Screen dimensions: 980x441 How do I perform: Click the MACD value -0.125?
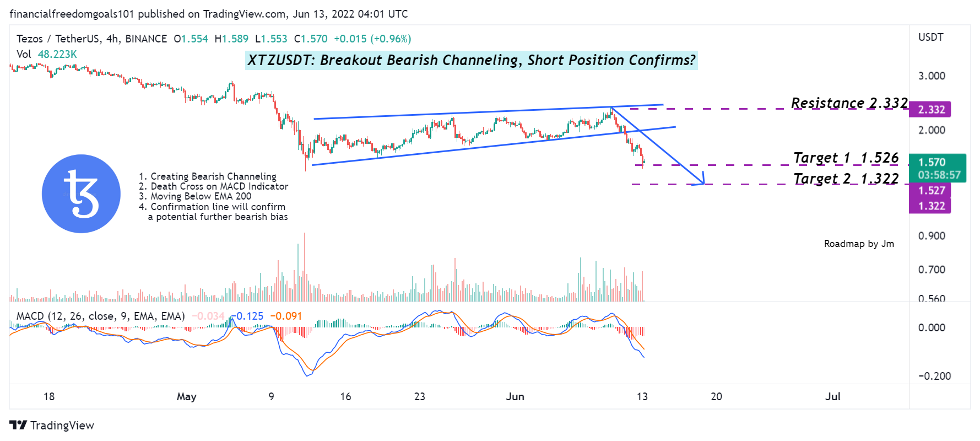click(x=248, y=316)
